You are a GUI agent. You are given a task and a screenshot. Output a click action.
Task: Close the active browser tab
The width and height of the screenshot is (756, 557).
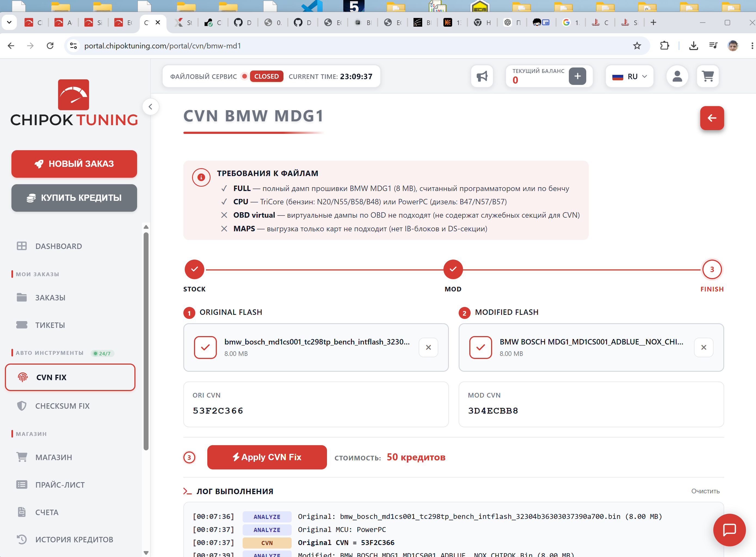[x=158, y=22]
